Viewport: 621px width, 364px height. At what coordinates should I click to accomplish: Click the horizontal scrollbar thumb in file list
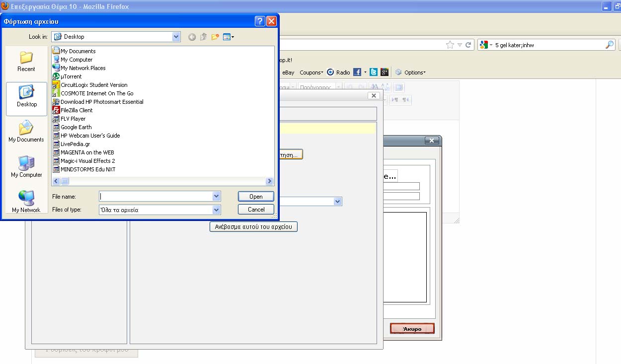click(x=65, y=181)
